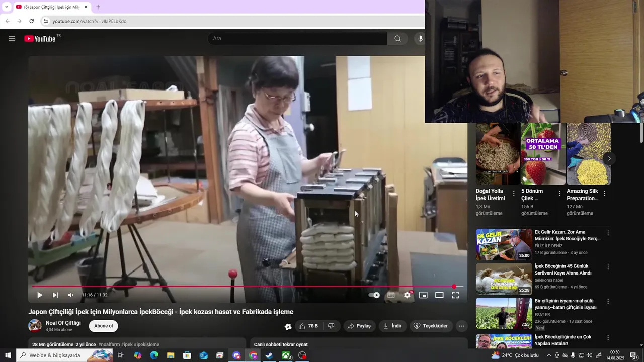
Task: Subscribe with Abone ol button
Action: 103,326
